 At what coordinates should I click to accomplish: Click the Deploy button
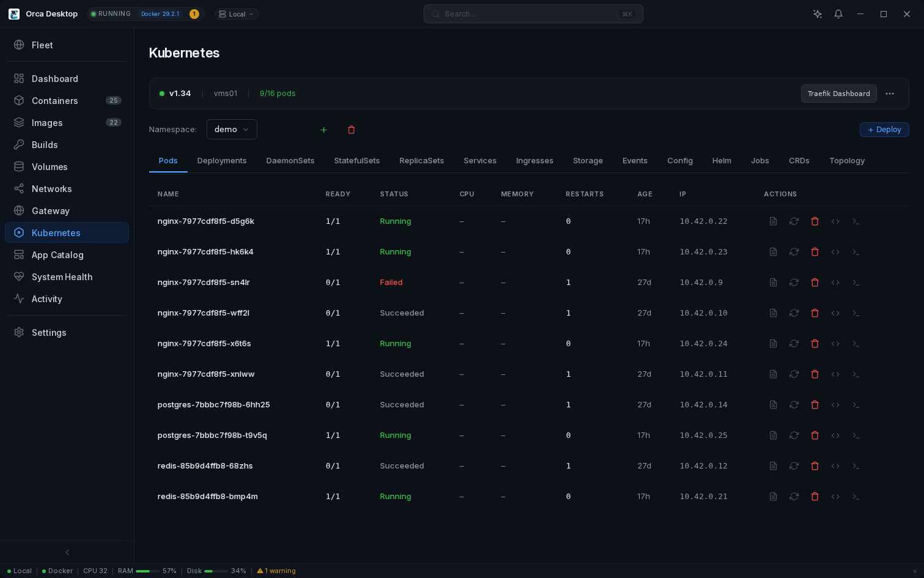tap(884, 130)
